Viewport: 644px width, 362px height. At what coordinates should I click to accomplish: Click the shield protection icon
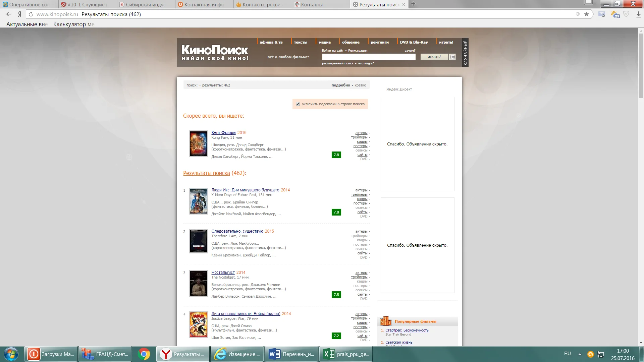[x=626, y=14]
